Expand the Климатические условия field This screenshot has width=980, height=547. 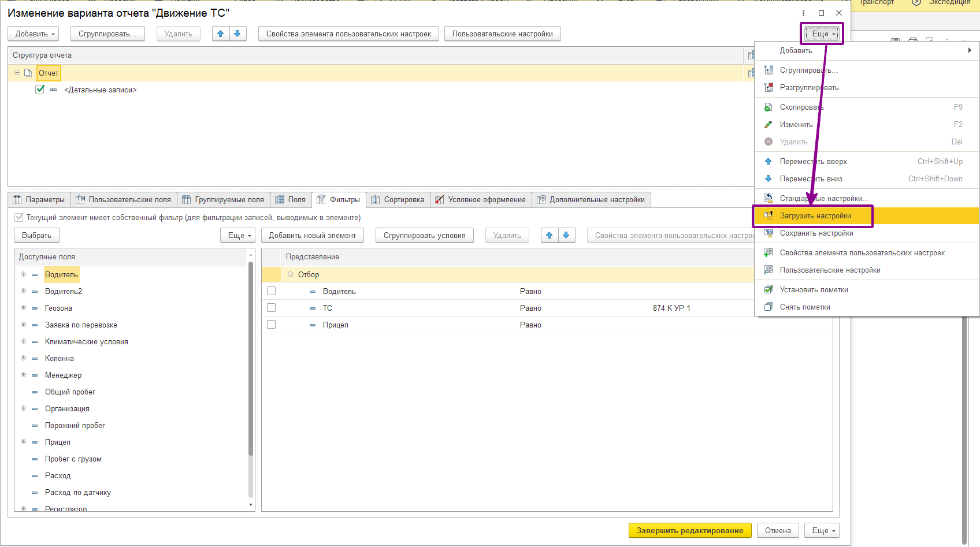coord(23,341)
